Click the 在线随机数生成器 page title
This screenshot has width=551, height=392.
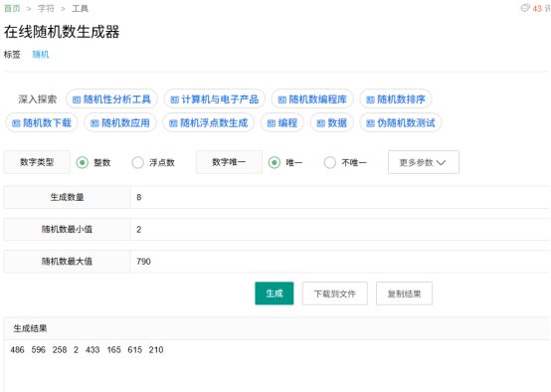(x=62, y=32)
